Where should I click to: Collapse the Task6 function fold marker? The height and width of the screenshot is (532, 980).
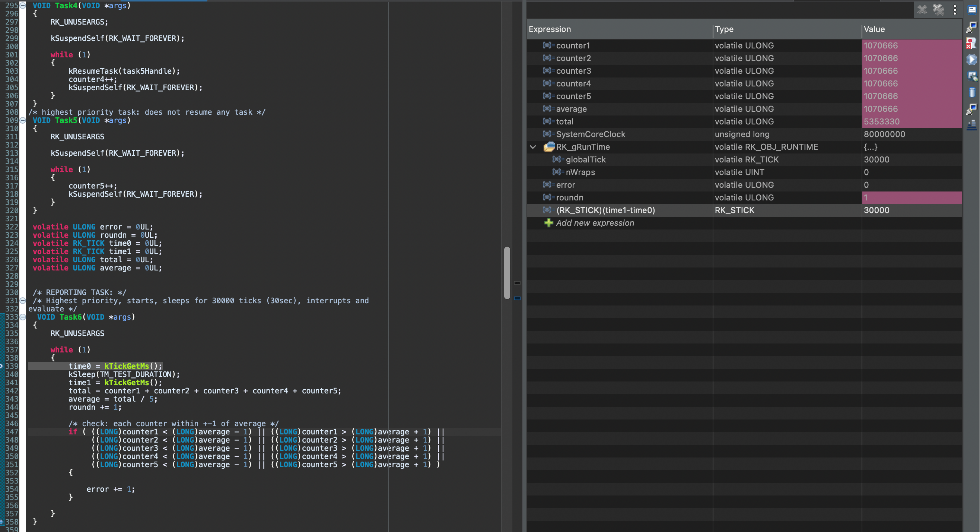point(23,317)
